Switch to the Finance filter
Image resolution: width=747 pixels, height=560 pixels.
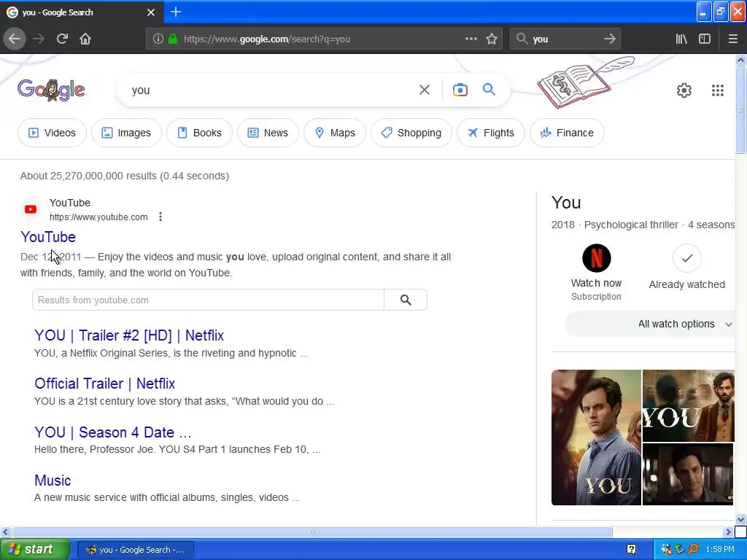[x=567, y=133]
